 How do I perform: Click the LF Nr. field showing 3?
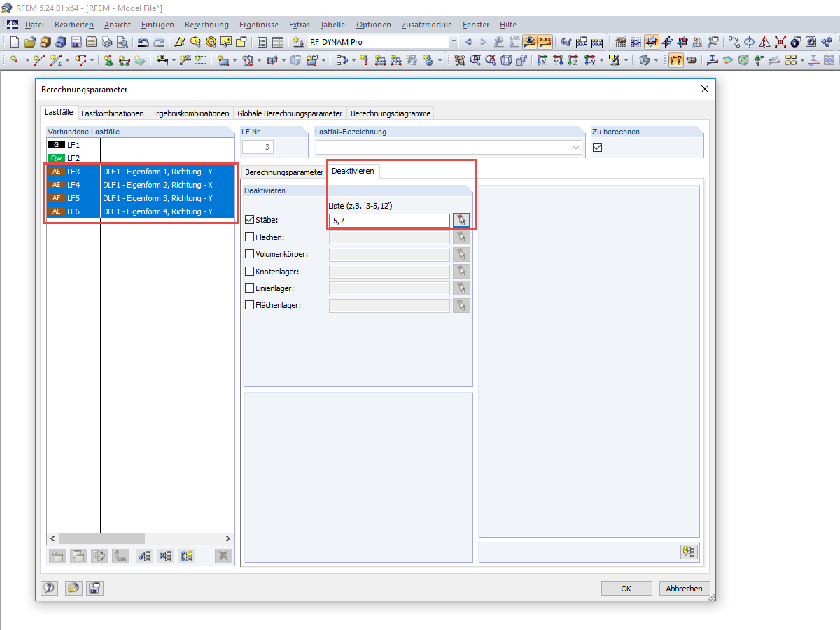coord(258,147)
